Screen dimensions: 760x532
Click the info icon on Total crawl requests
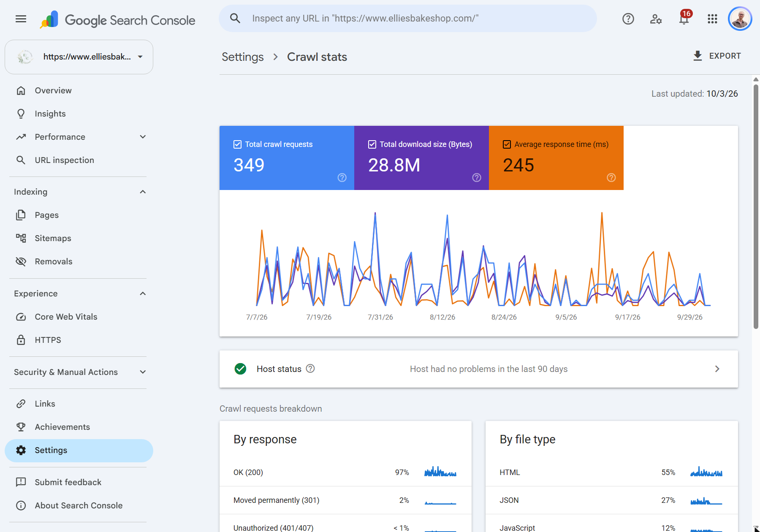click(342, 178)
